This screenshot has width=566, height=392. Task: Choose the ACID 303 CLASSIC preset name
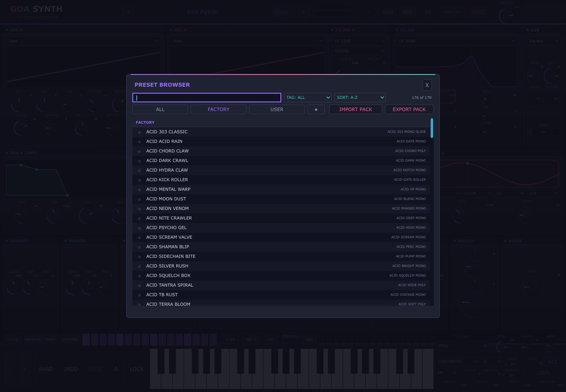(167, 132)
